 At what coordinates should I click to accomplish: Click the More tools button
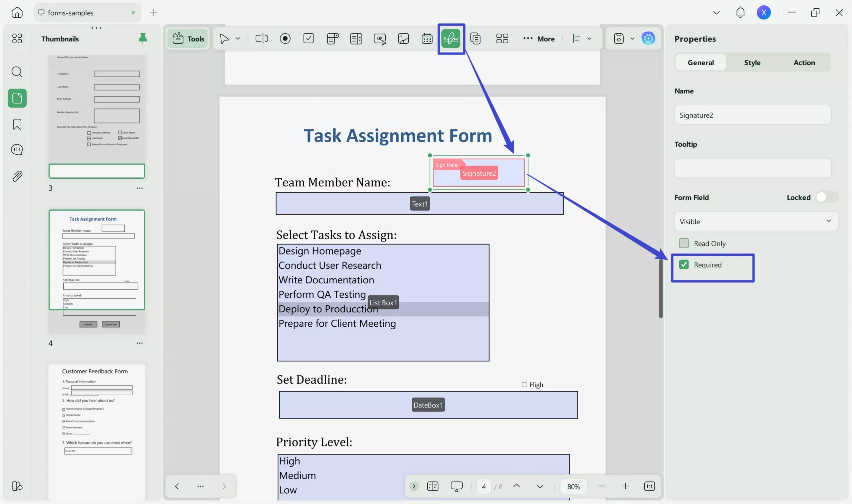coord(539,39)
